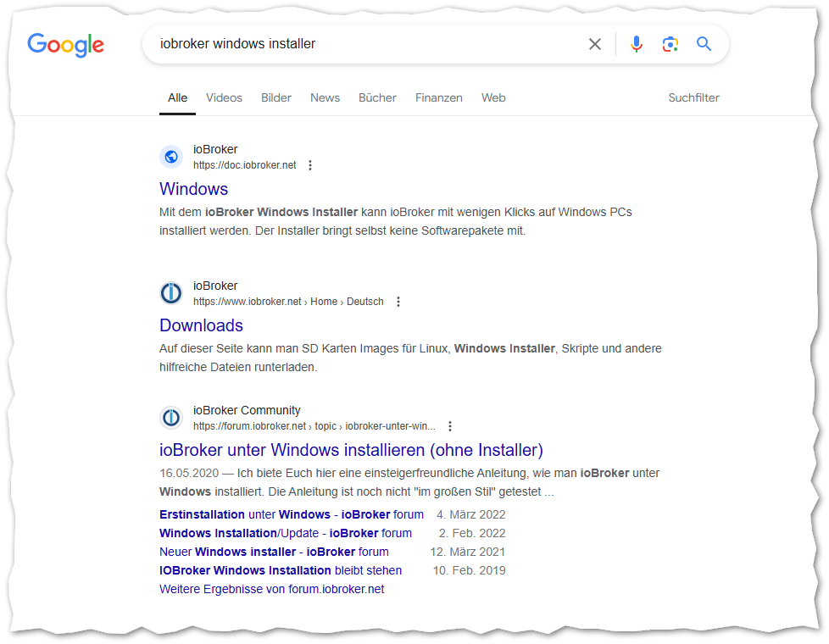This screenshot has width=829, height=644.
Task: Open 'Neuer Windows installer' forum link
Action: click(274, 552)
